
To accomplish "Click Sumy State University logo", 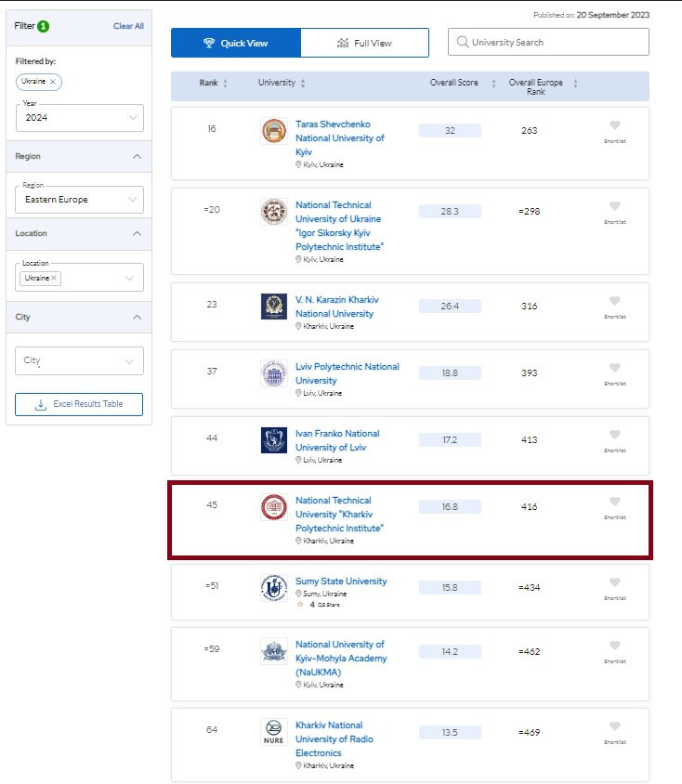I will (274, 588).
